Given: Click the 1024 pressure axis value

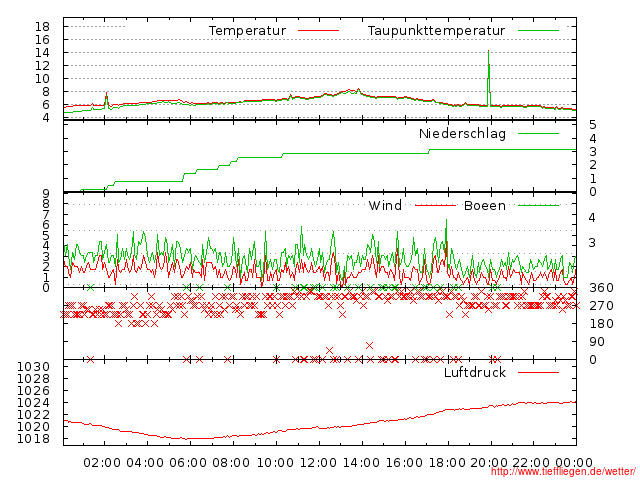Looking at the screenshot, I should coord(33,402).
